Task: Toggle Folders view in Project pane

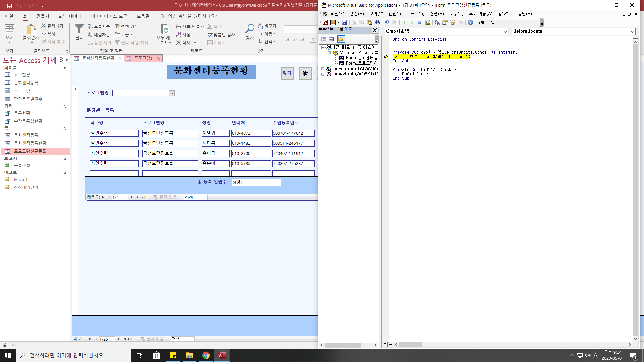Action: (x=341, y=39)
